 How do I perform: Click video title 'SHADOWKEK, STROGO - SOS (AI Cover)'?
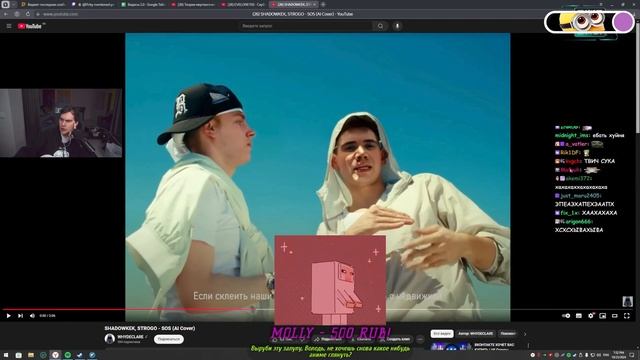point(149,328)
